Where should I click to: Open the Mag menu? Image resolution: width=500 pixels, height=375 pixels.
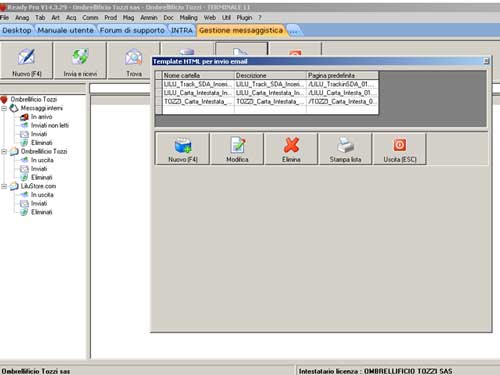pos(128,17)
